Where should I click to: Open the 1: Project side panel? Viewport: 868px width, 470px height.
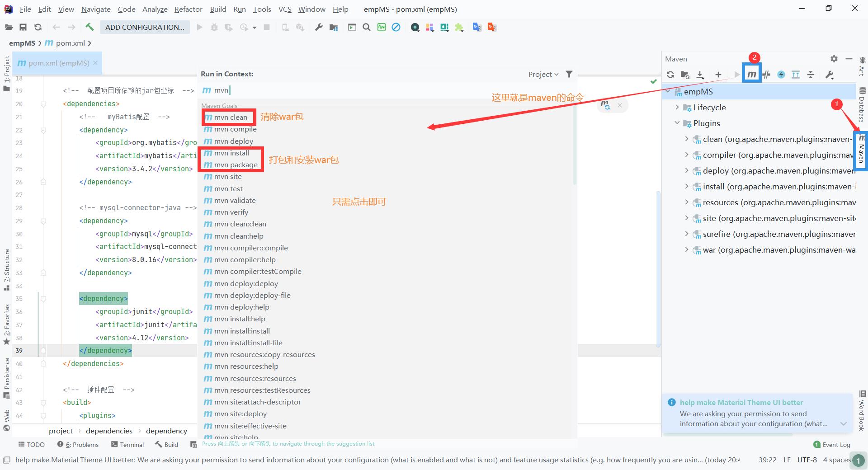[7, 73]
